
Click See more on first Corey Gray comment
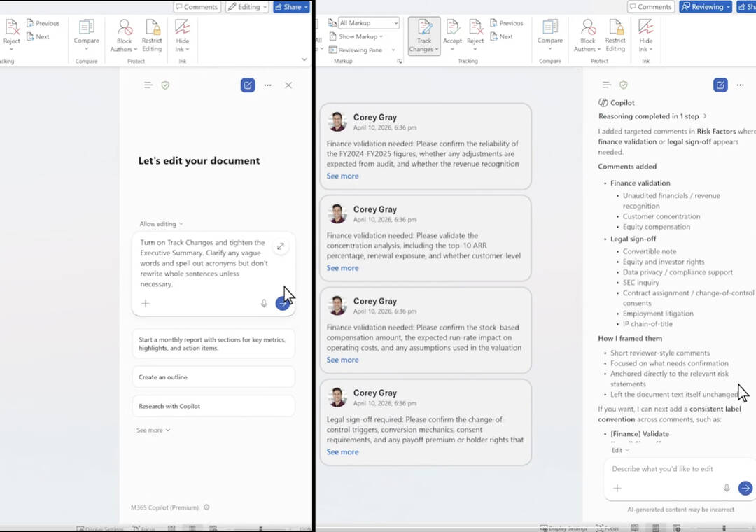[342, 176]
